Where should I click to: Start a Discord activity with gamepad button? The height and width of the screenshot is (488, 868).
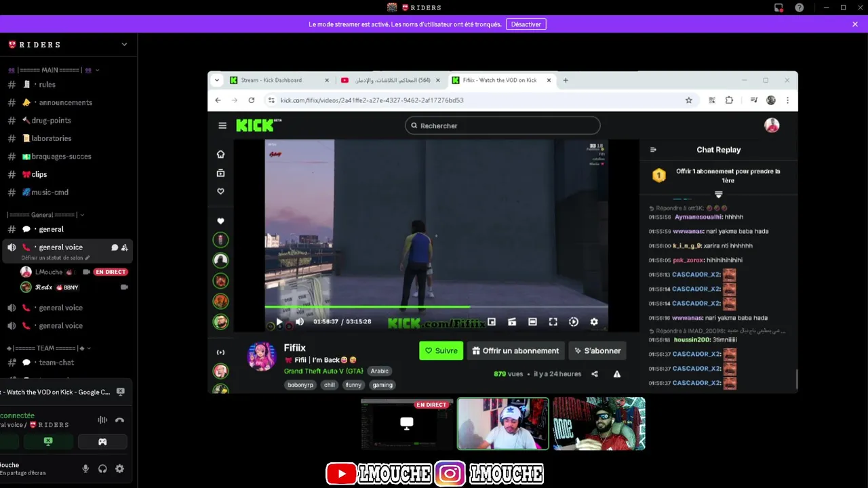[102, 441]
